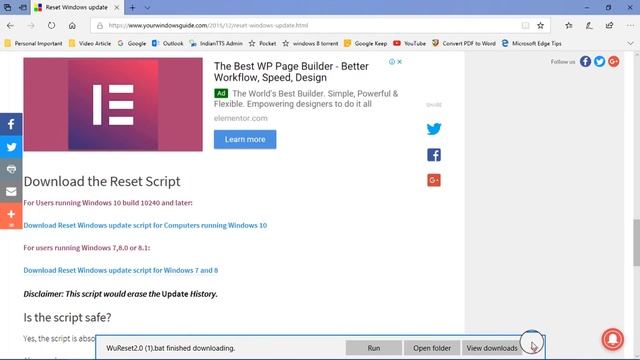Share via Twitter in left sidebar
640x360 pixels.
click(x=11, y=147)
